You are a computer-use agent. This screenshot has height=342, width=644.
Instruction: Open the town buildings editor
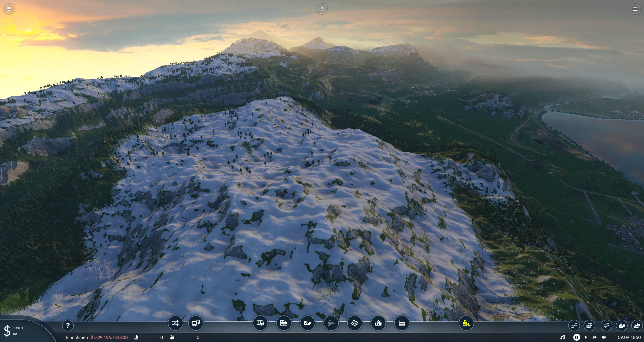click(378, 323)
